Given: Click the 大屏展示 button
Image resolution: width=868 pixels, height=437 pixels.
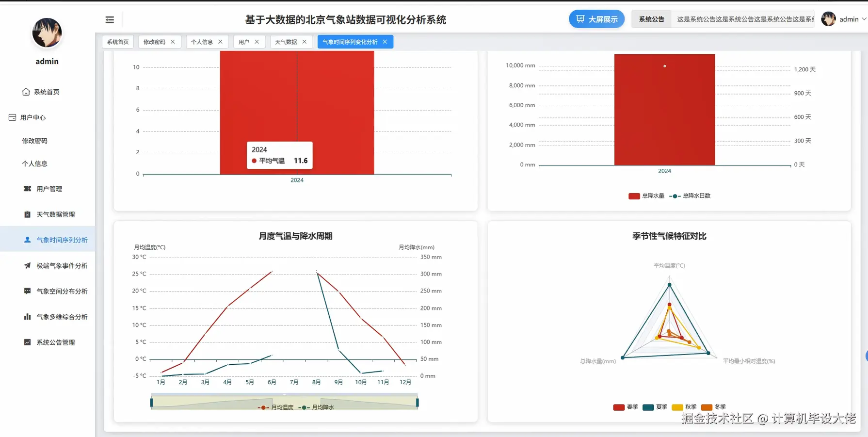Looking at the screenshot, I should [596, 19].
